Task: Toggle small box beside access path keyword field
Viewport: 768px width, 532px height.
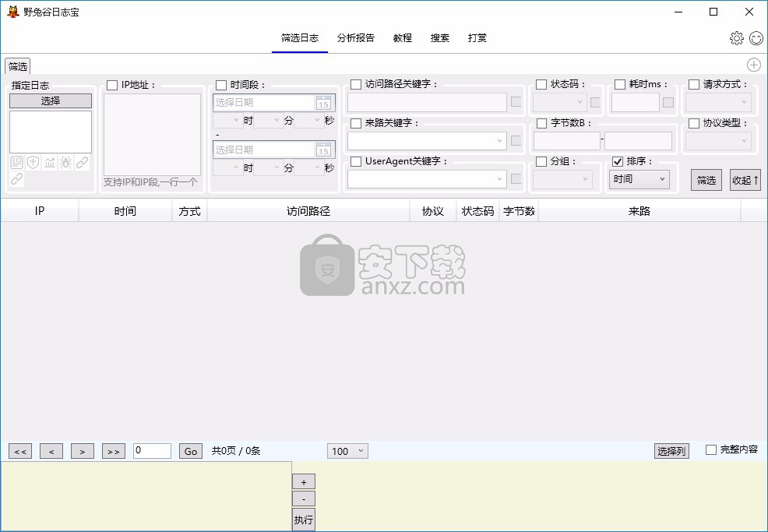Action: [x=516, y=102]
